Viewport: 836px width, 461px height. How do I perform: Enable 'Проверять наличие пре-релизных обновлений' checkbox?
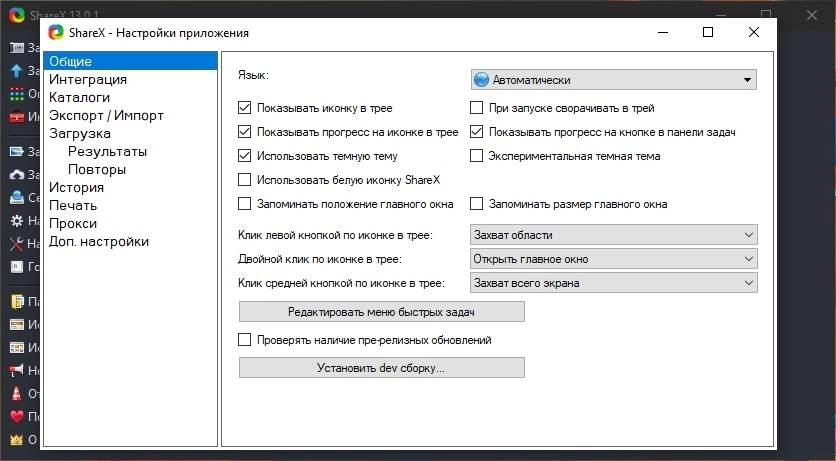[x=244, y=339]
